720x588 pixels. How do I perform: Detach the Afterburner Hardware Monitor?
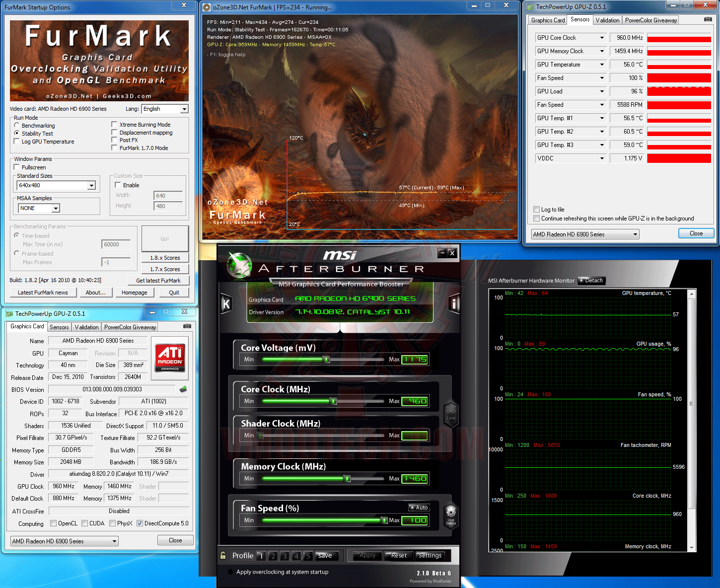point(591,281)
